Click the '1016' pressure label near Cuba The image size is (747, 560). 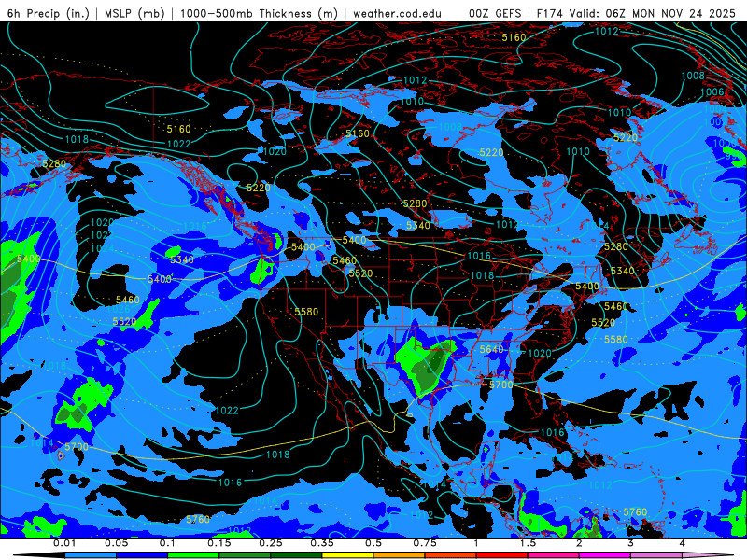pyautogui.click(x=553, y=432)
